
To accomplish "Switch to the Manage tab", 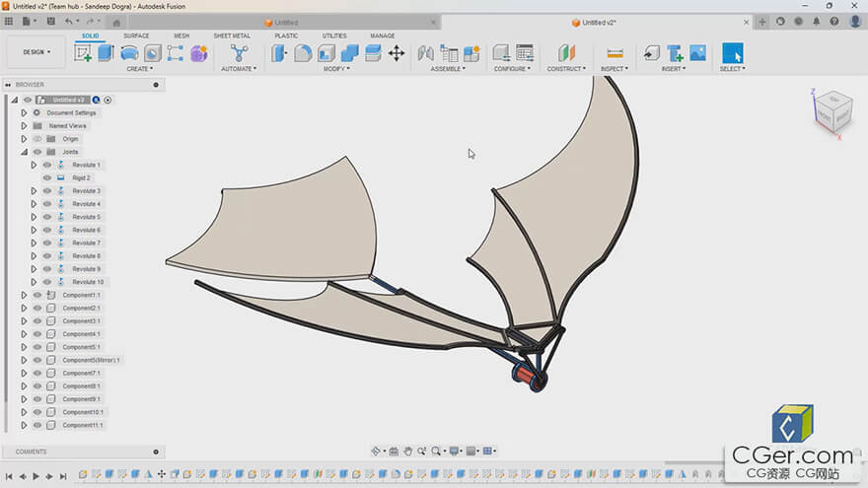I will [383, 35].
